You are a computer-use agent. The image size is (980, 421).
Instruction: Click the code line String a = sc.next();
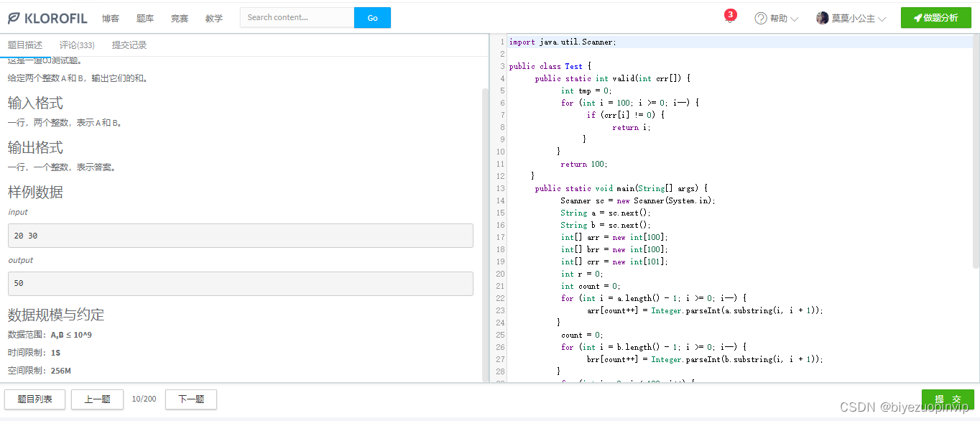coord(606,213)
